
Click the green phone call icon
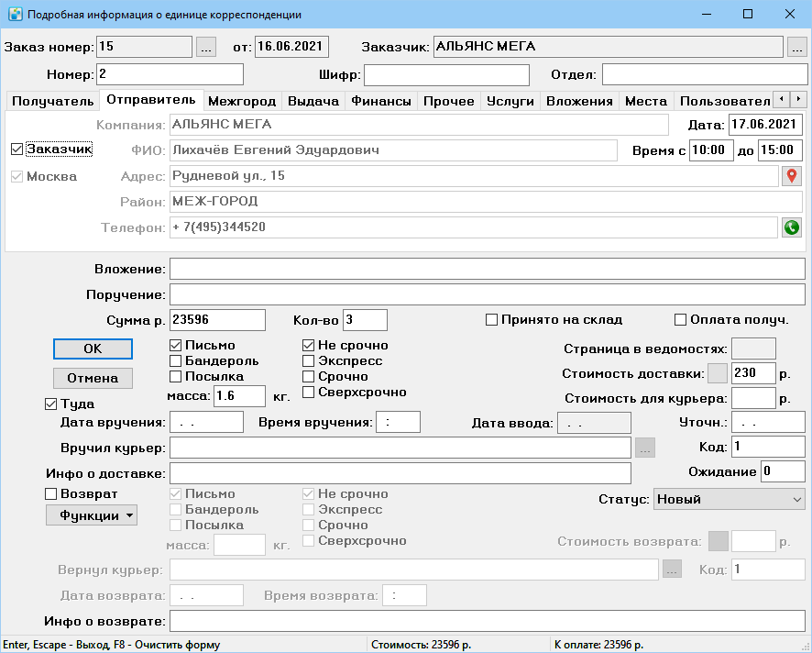(x=791, y=227)
